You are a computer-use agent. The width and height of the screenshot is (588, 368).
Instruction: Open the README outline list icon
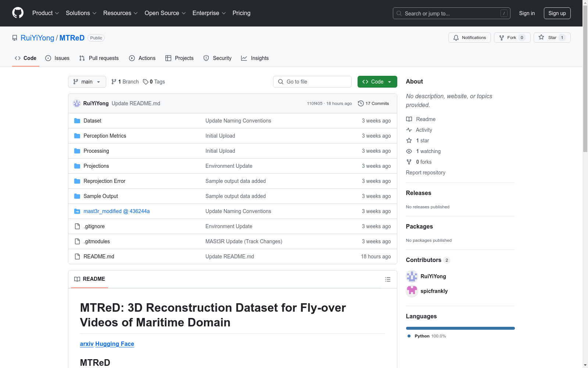388,279
